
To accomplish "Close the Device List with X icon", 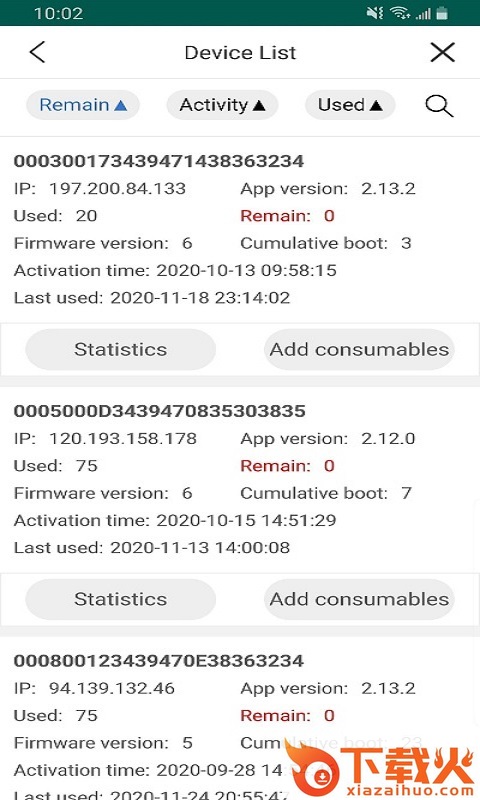I will (442, 52).
